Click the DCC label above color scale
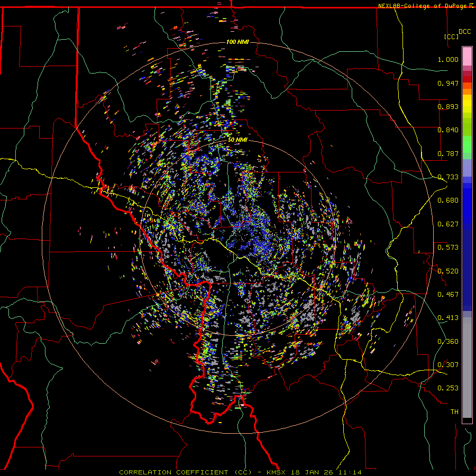The height and width of the screenshot is (476, 476). click(x=464, y=32)
